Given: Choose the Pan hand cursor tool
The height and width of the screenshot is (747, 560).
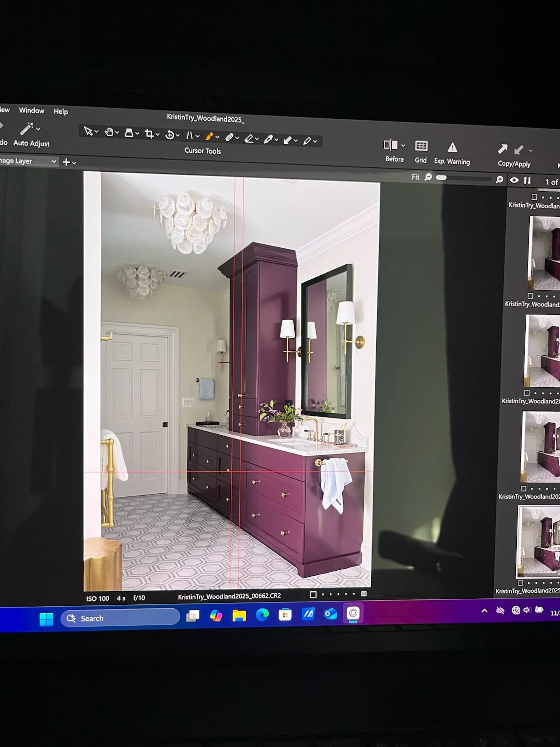Looking at the screenshot, I should [109, 132].
